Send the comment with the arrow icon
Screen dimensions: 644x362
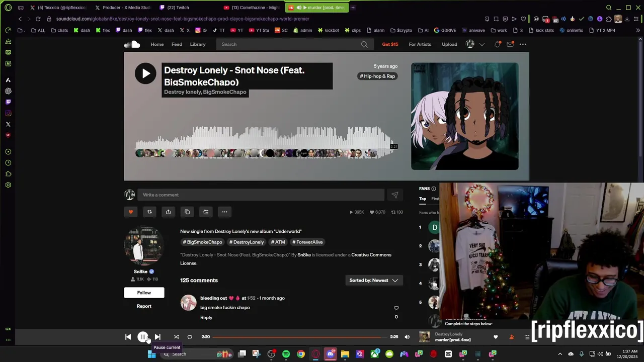[x=395, y=195]
